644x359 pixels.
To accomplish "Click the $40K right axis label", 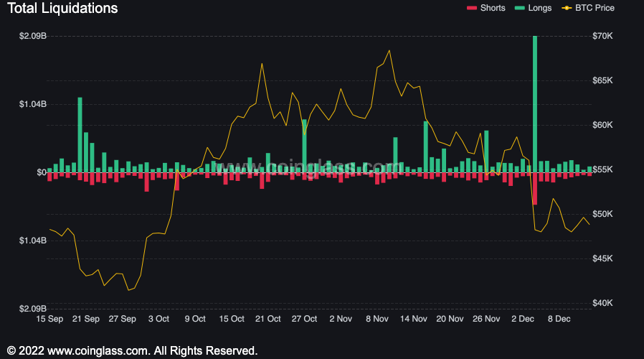I will [602, 303].
